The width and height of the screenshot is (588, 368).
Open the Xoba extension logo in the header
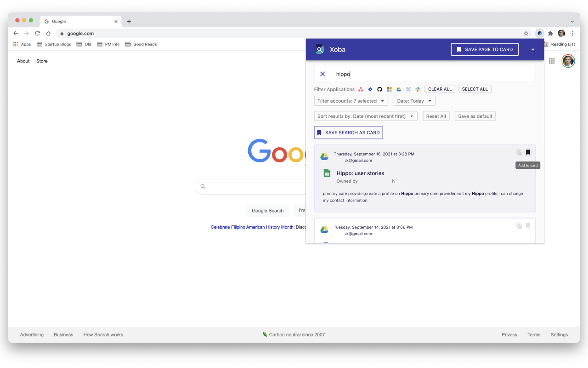[x=319, y=49]
